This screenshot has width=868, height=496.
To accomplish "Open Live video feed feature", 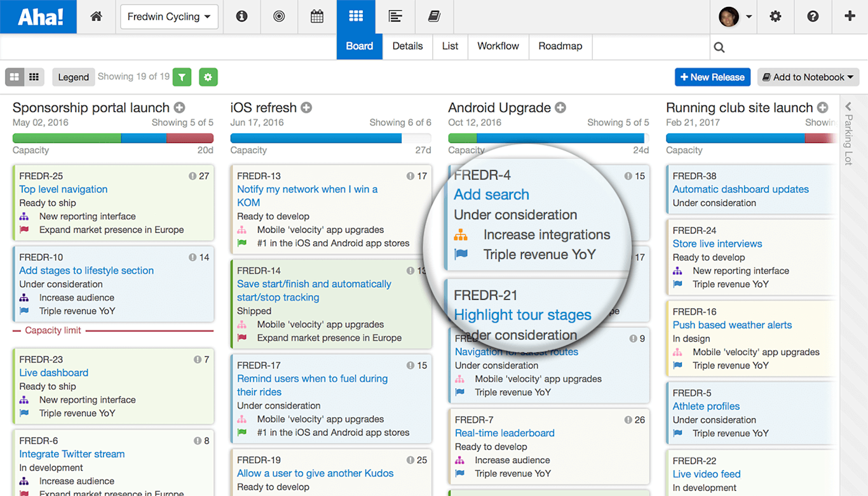I will point(707,474).
